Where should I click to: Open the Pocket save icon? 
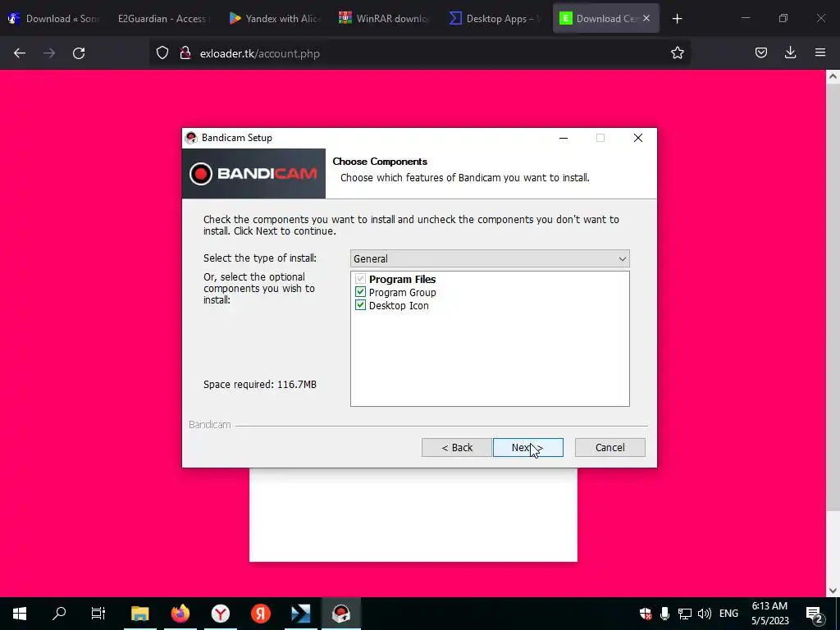pyautogui.click(x=760, y=53)
